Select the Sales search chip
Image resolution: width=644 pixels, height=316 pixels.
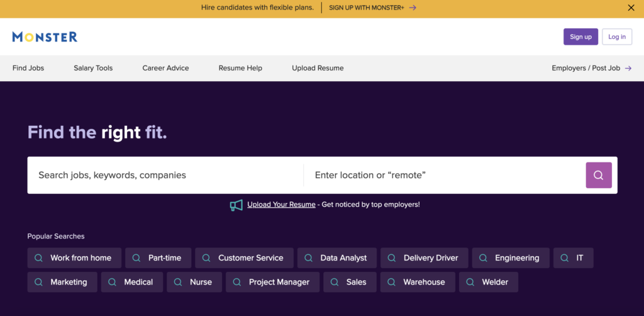(x=350, y=282)
